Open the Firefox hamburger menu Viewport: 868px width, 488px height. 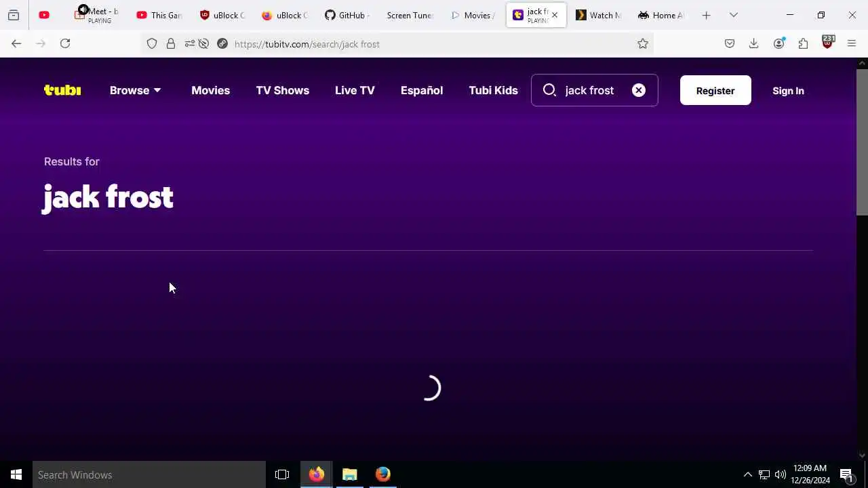pos(852,43)
